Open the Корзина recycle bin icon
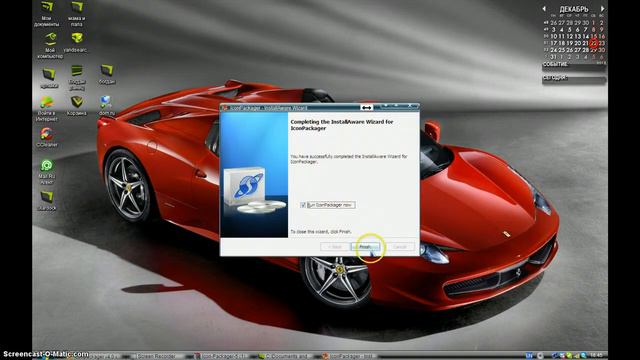 click(x=77, y=106)
